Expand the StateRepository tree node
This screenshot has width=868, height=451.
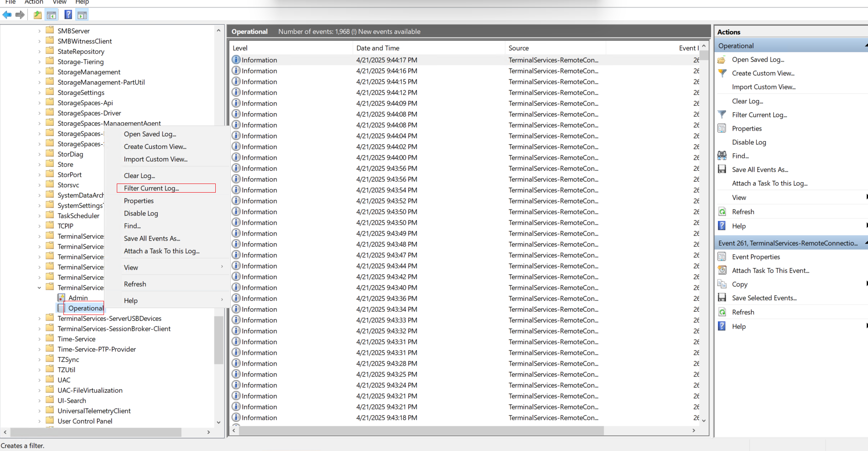click(39, 52)
